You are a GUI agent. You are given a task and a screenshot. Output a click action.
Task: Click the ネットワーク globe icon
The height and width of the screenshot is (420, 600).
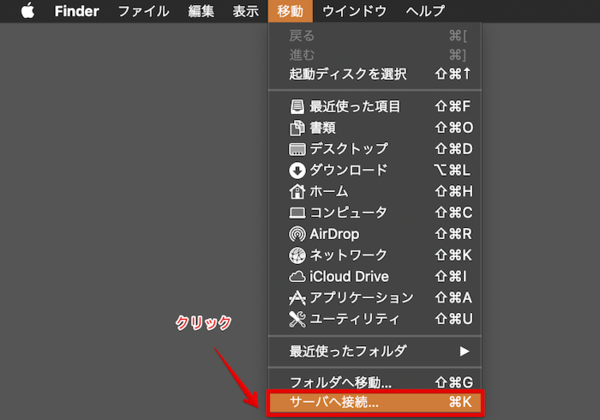(297, 256)
